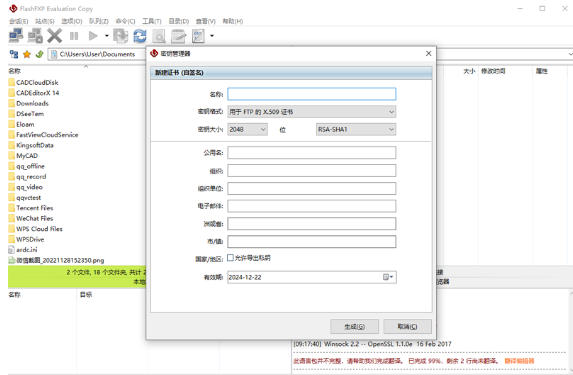The image size is (573, 375).
Task: Click the 修改时间 column header in right pane
Action: point(493,71)
